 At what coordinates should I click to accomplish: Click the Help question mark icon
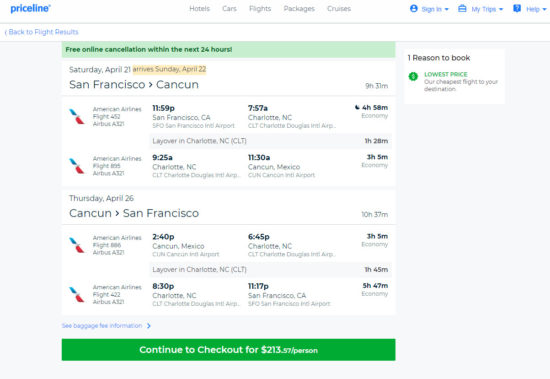517,8
